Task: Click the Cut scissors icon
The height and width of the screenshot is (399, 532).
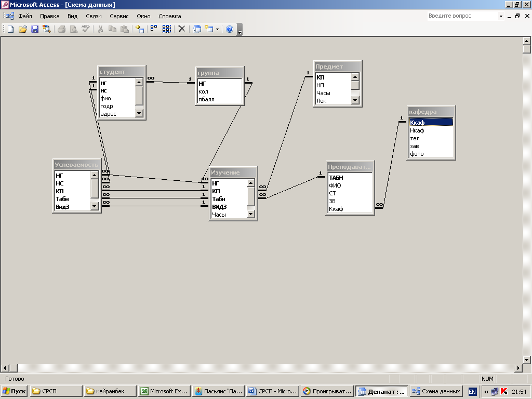Action: click(100, 29)
